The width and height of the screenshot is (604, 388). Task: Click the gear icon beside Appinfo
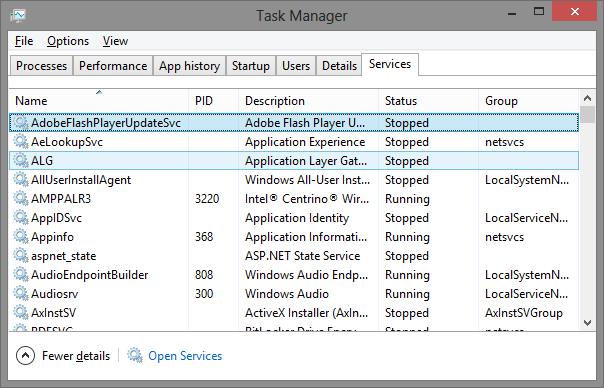click(21, 237)
